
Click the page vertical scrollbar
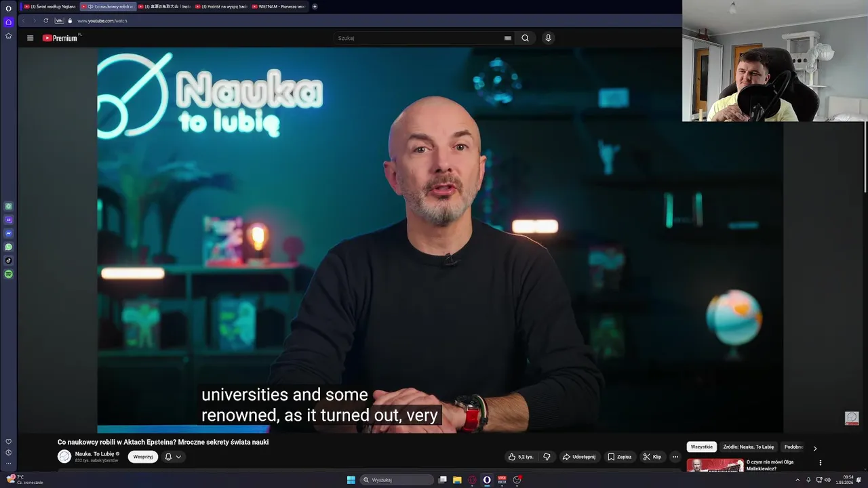865,157
